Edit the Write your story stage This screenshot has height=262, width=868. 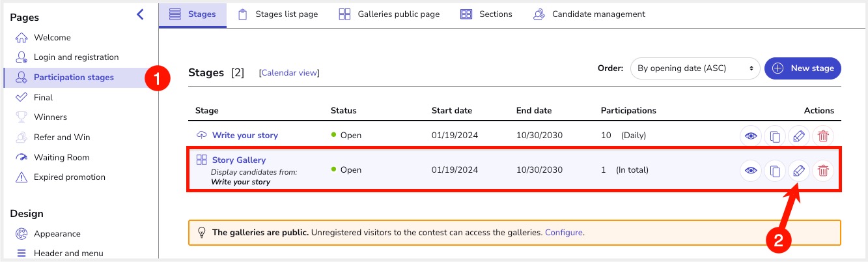click(798, 136)
